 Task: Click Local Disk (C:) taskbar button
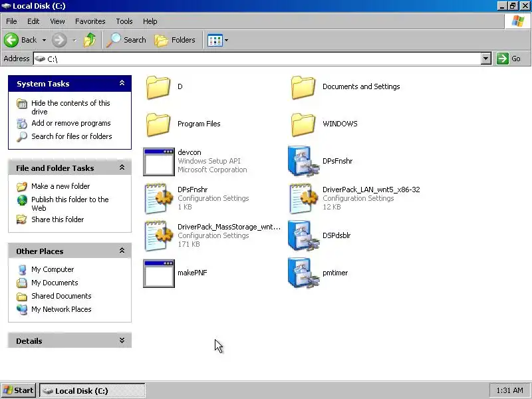click(92, 391)
